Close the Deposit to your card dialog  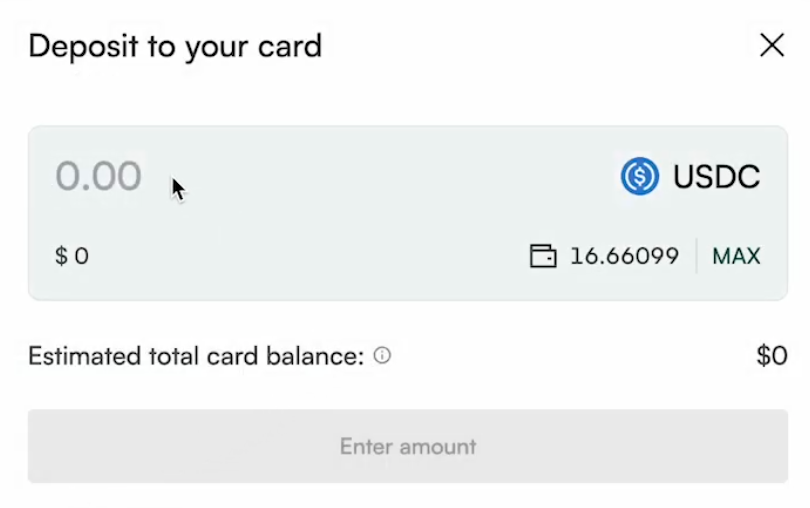[772, 45]
